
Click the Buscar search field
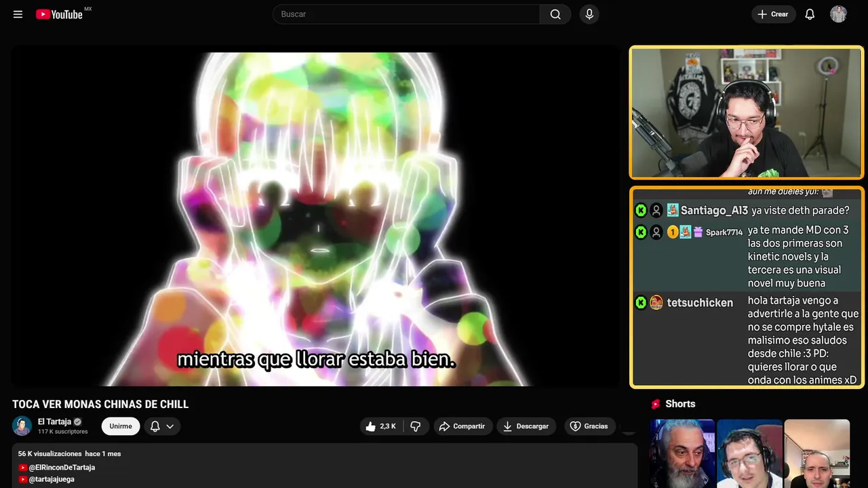pos(406,14)
